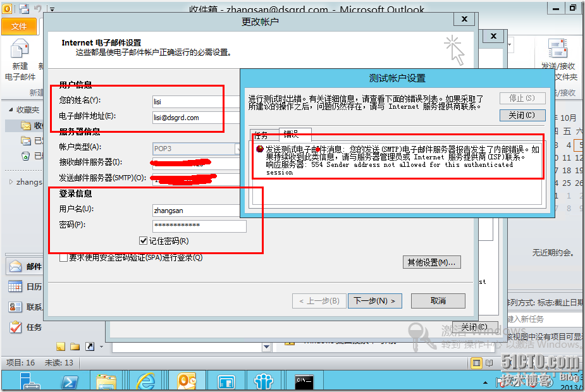The image size is (585, 392).
Task: Open the Inbox folder icon in favorites
Action: pos(26,126)
